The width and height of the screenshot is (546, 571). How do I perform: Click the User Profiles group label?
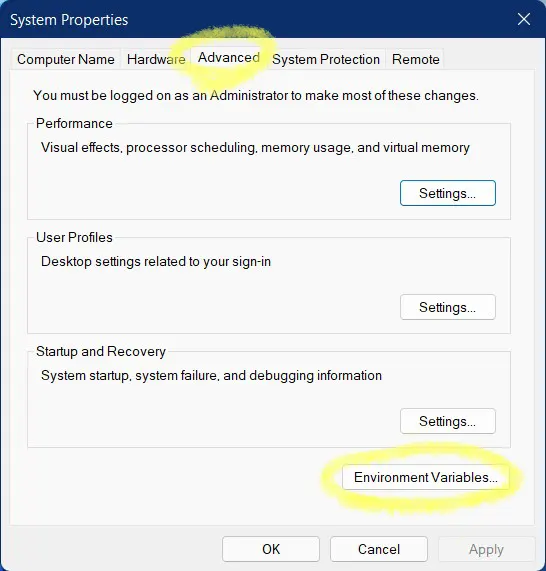pyautogui.click(x=74, y=237)
